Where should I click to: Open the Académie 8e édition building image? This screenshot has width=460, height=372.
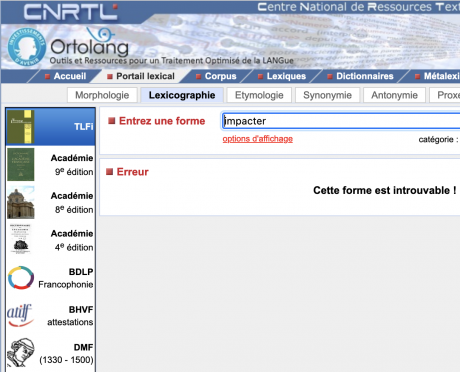(21, 202)
